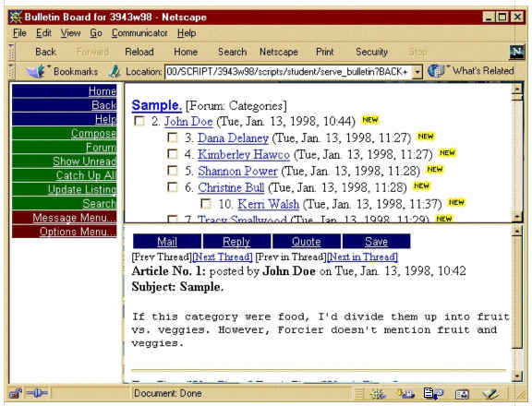The image size is (532, 406).
Task: Check the box for John Doe message 2
Action: (x=139, y=121)
